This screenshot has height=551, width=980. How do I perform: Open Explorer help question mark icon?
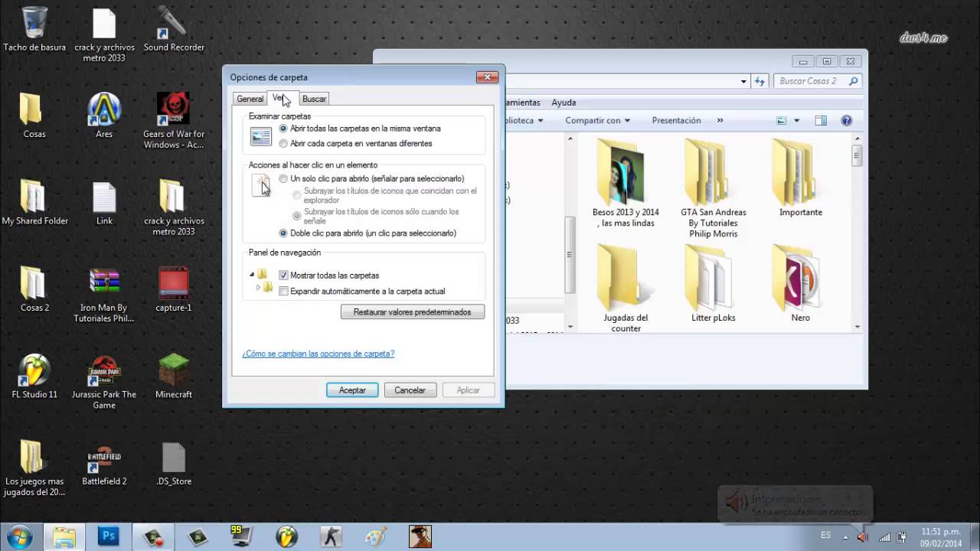pos(846,120)
